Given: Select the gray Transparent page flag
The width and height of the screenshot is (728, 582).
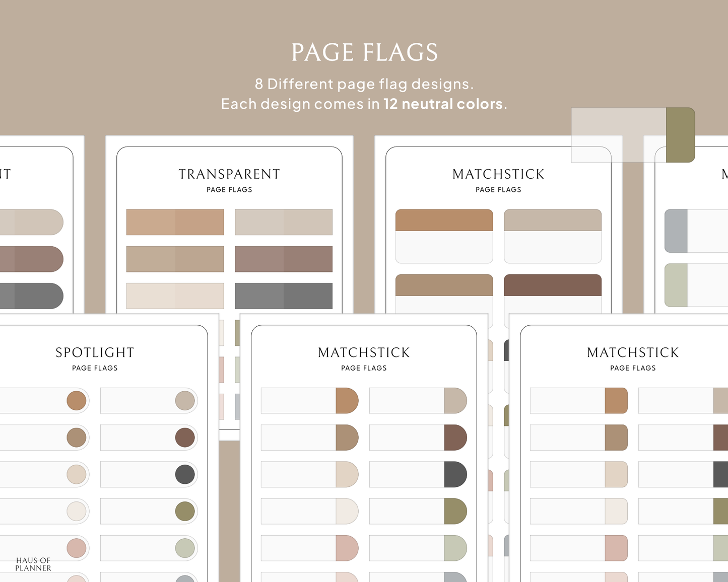Looking at the screenshot, I should click(x=284, y=296).
